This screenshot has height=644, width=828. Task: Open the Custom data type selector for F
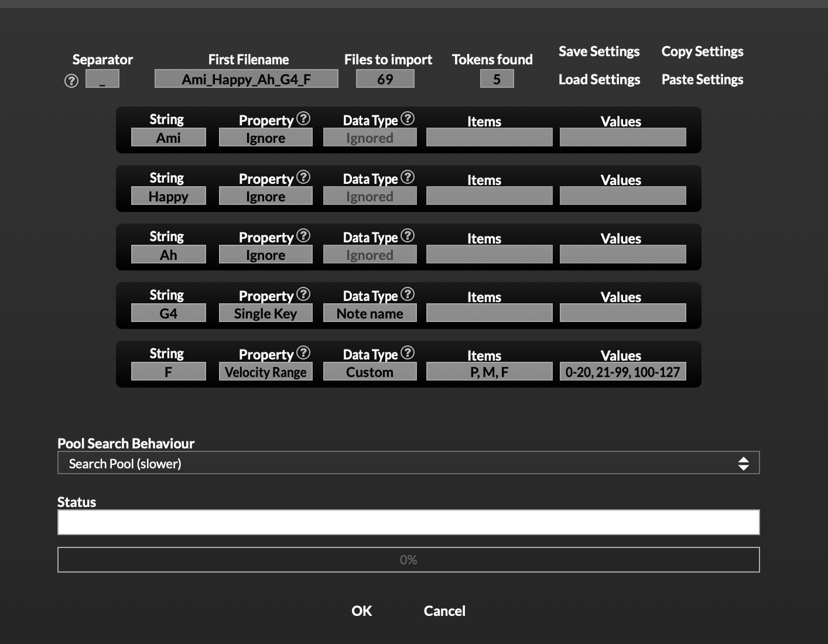tap(369, 371)
